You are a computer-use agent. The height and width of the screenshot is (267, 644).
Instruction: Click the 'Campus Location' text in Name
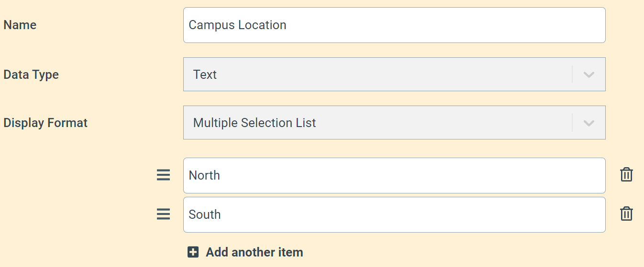(237, 25)
